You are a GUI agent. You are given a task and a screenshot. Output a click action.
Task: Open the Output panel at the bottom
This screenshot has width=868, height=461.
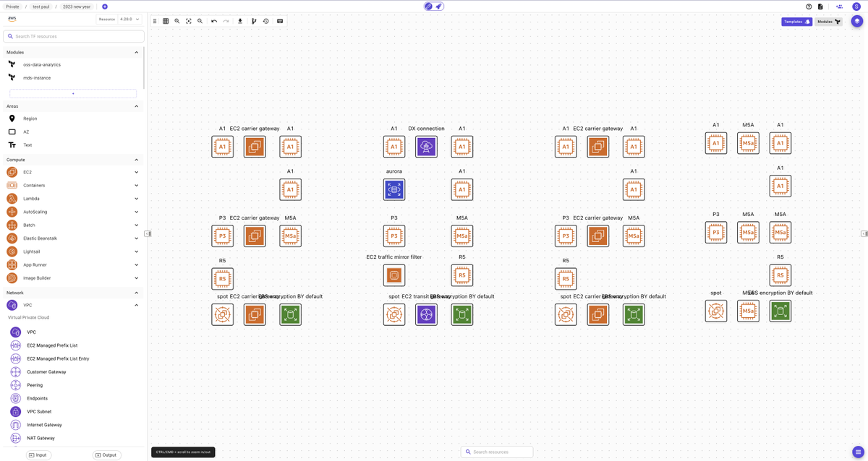pos(106,454)
